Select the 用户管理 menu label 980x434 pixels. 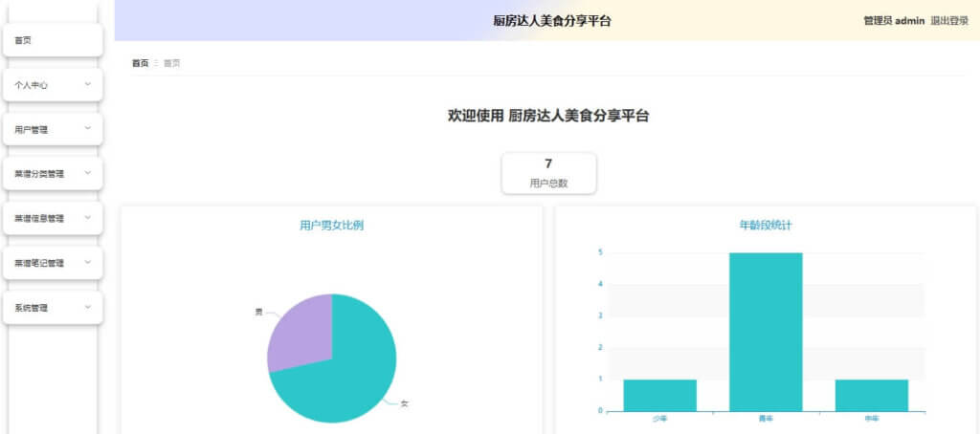(x=32, y=129)
